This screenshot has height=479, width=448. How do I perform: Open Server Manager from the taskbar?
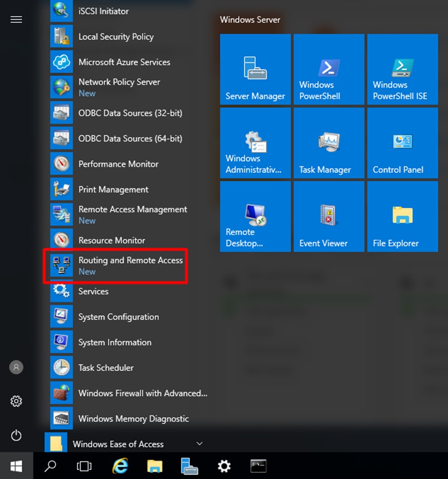tap(189, 466)
